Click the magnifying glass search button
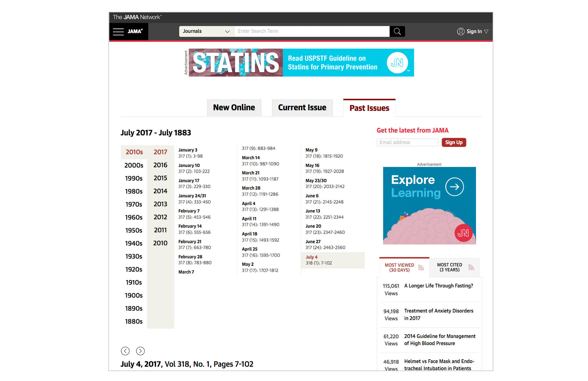This screenshot has height=381, width=588. pos(397,31)
